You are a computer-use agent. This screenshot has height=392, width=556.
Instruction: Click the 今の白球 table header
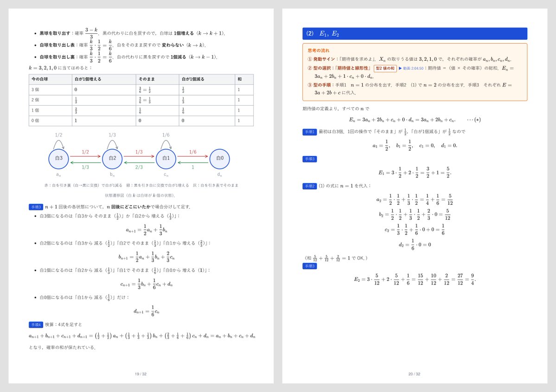point(40,79)
